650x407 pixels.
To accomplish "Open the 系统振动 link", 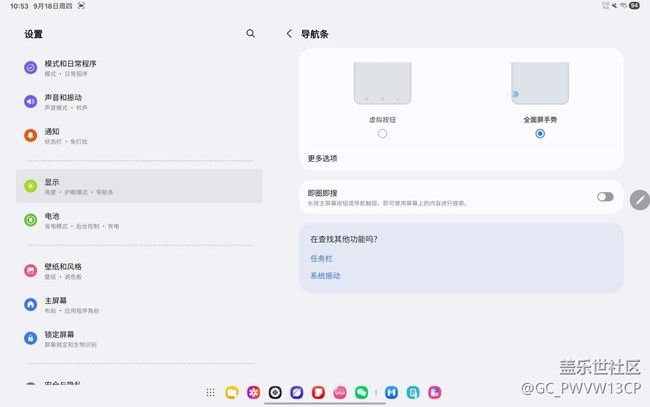I will pyautogui.click(x=325, y=276).
